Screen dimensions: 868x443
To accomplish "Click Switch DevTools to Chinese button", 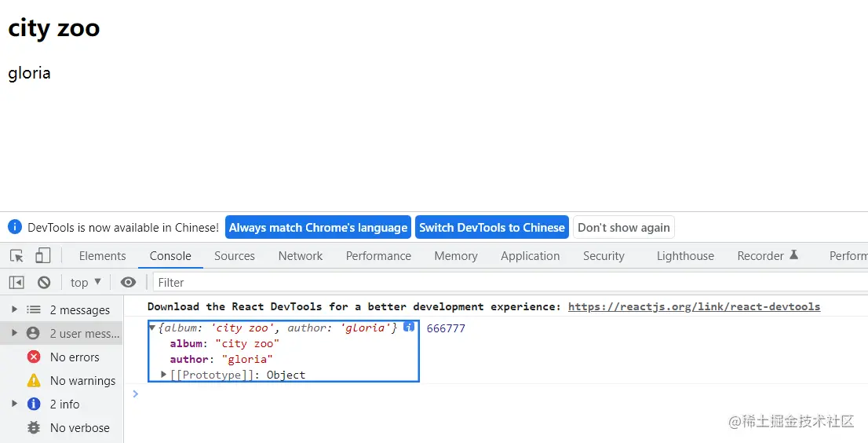I will coord(491,227).
